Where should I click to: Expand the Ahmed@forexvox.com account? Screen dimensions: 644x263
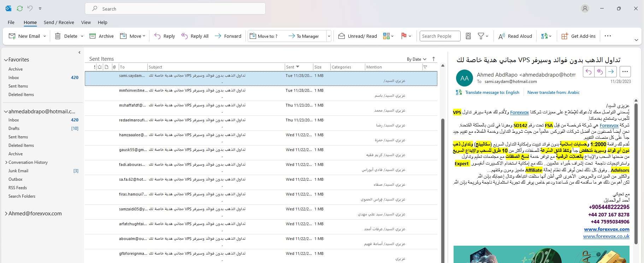6,214
